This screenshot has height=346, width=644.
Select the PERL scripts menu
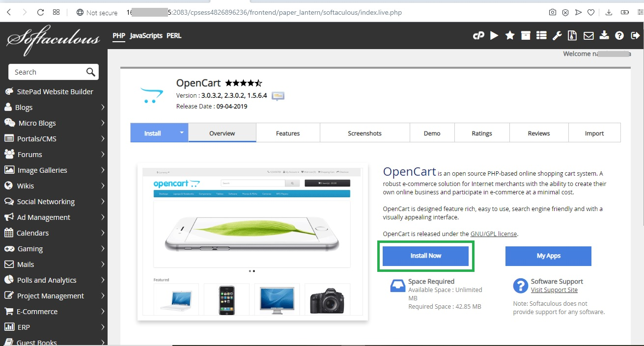174,35
